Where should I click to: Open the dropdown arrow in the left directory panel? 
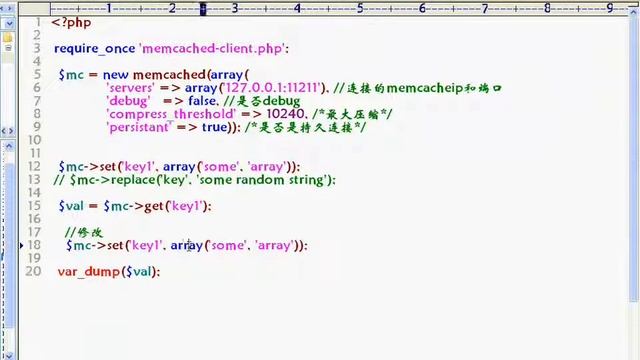coord(9,24)
